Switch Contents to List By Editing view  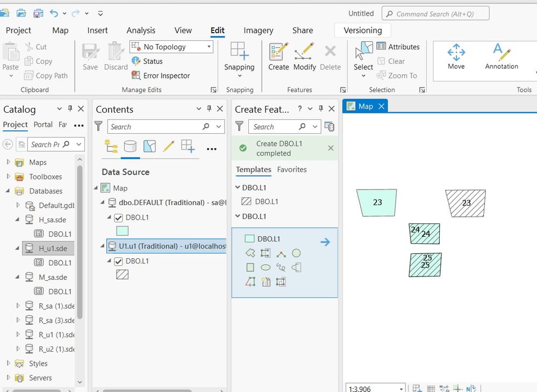tap(168, 147)
